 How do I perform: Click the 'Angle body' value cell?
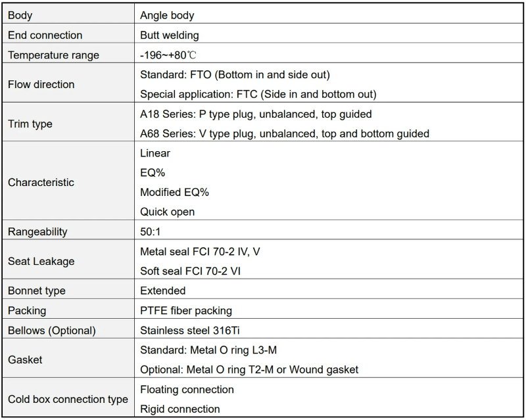click(x=167, y=15)
